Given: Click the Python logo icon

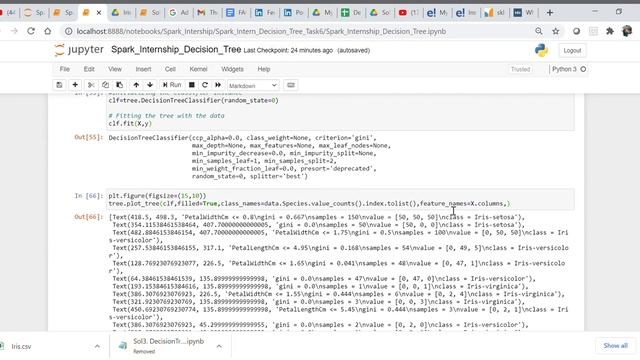Looking at the screenshot, I should pyautogui.click(x=541, y=50).
